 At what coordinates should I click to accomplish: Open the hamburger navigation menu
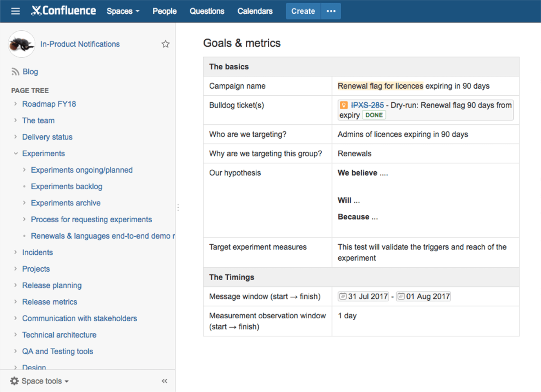point(15,11)
